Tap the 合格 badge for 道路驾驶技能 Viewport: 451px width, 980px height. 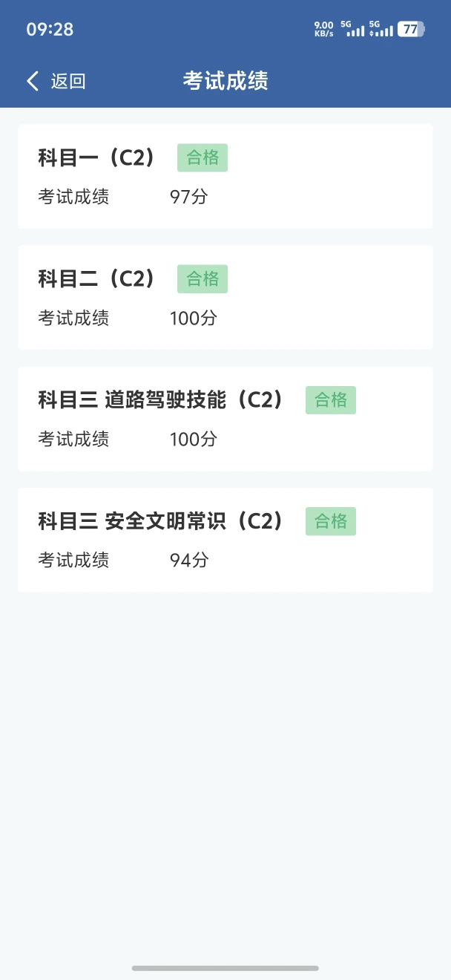click(331, 400)
